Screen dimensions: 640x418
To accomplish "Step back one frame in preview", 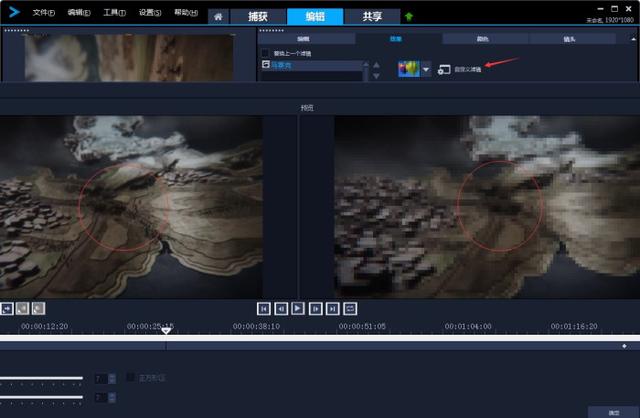I will [x=281, y=309].
